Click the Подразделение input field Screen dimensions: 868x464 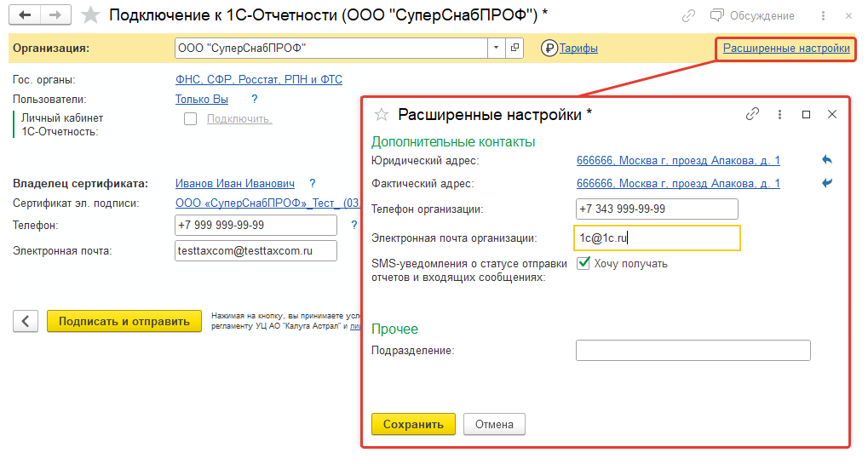click(693, 350)
